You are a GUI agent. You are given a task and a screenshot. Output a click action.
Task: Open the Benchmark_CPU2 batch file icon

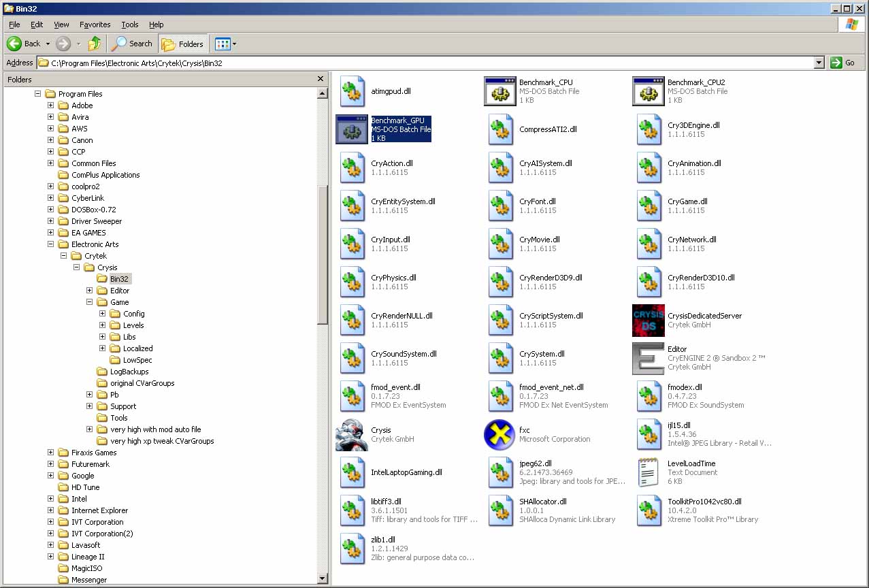pos(649,91)
